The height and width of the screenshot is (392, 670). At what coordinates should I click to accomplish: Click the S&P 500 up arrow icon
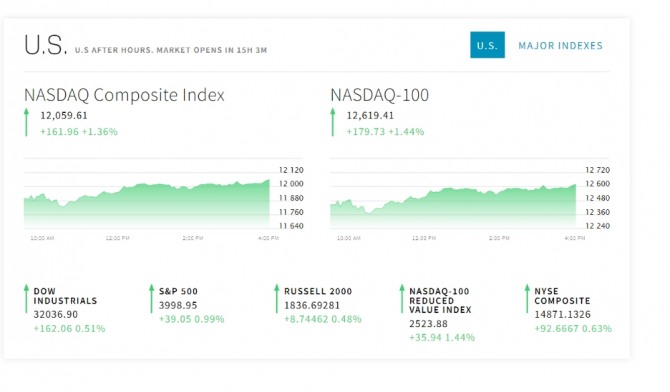tap(151, 298)
